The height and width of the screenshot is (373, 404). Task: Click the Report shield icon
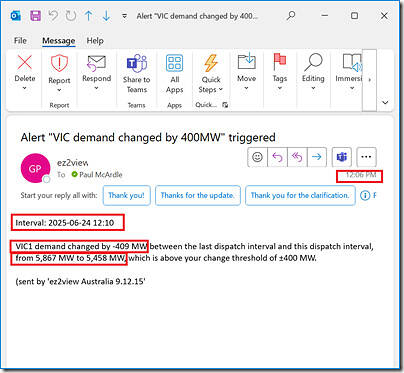[59, 64]
